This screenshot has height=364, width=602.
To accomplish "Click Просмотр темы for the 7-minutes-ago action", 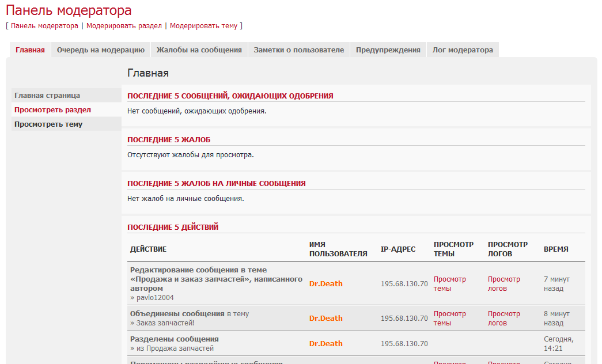I will click(x=449, y=283).
